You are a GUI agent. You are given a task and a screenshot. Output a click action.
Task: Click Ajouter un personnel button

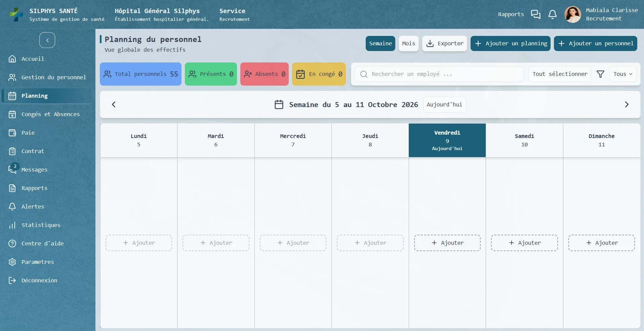click(595, 43)
